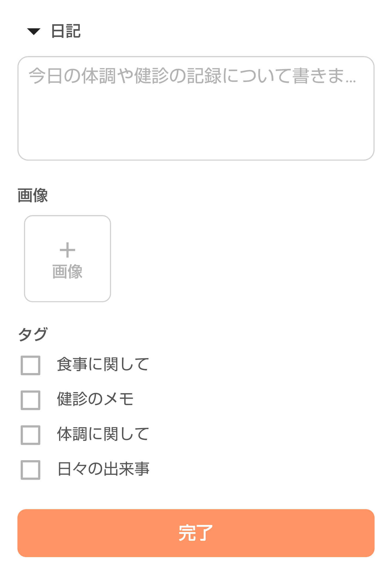Toggle the 日々の出来事 checkbox
The width and height of the screenshot is (392, 565).
tap(30, 470)
